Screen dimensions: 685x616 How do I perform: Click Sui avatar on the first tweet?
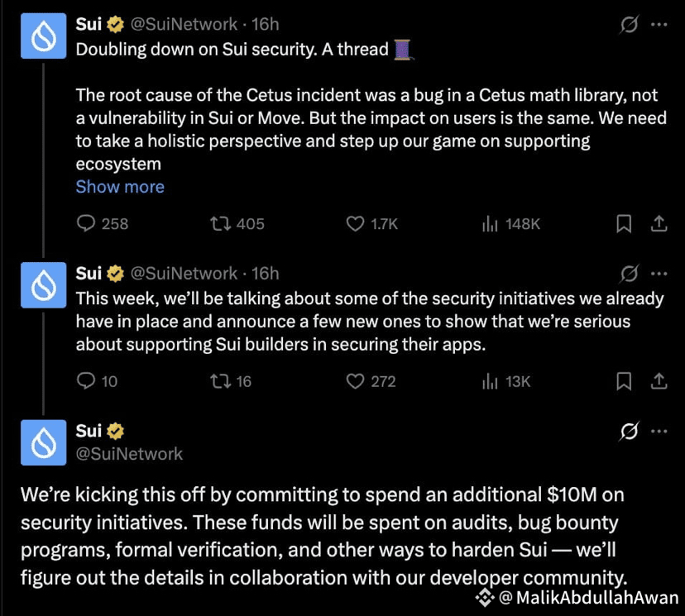[x=43, y=37]
